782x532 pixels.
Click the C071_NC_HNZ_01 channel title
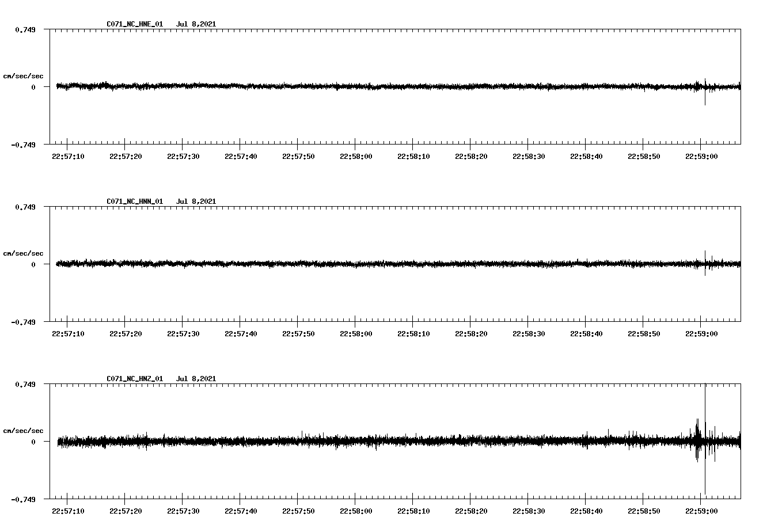[x=135, y=379]
